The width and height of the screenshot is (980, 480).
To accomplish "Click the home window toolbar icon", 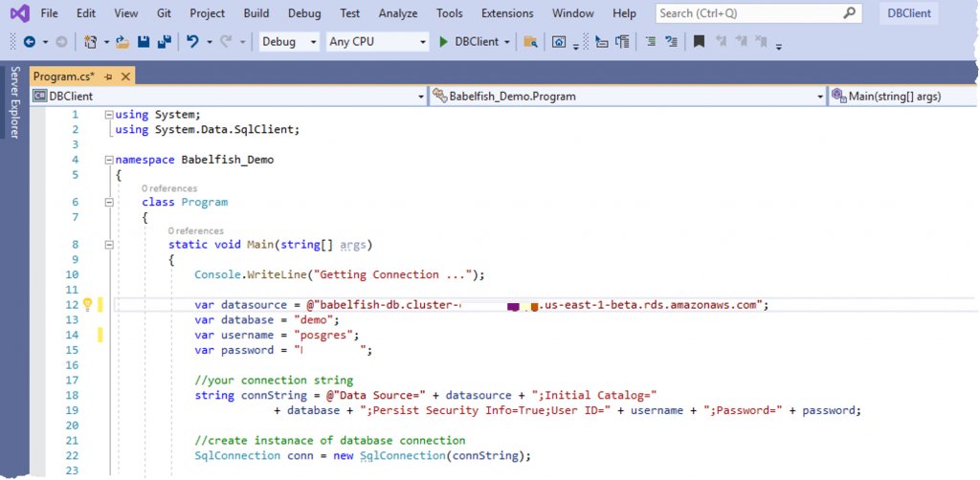I will point(559,42).
